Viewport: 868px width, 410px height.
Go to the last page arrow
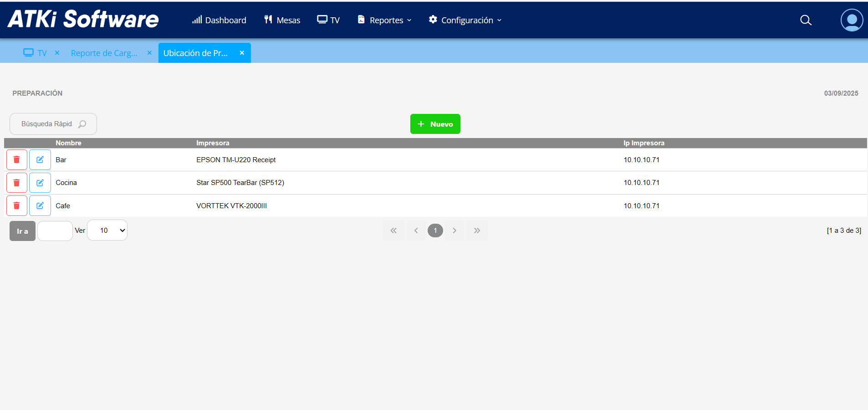point(476,231)
